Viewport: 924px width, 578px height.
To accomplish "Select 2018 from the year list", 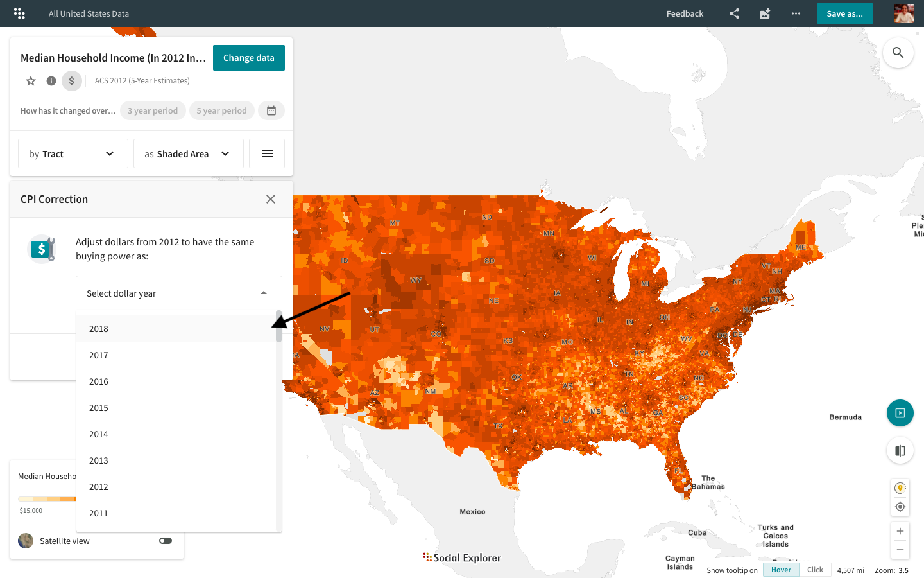I will pyautogui.click(x=99, y=329).
